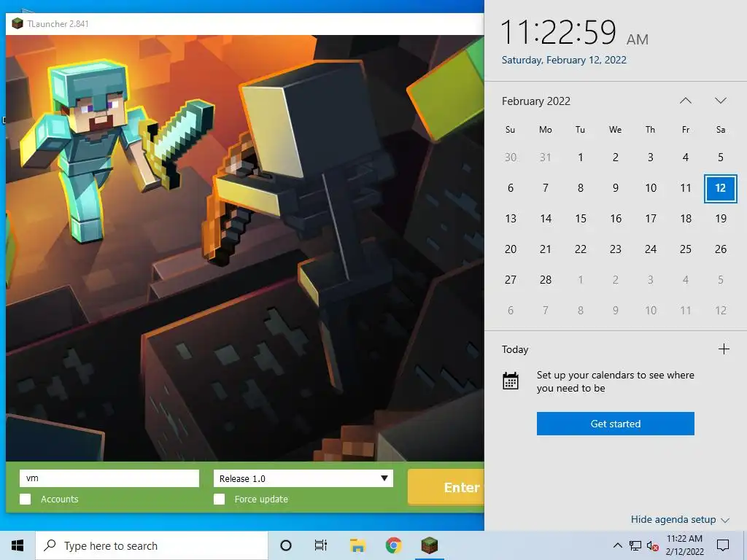
Task: Launch Google Chrome from taskbar
Action: pyautogui.click(x=393, y=545)
